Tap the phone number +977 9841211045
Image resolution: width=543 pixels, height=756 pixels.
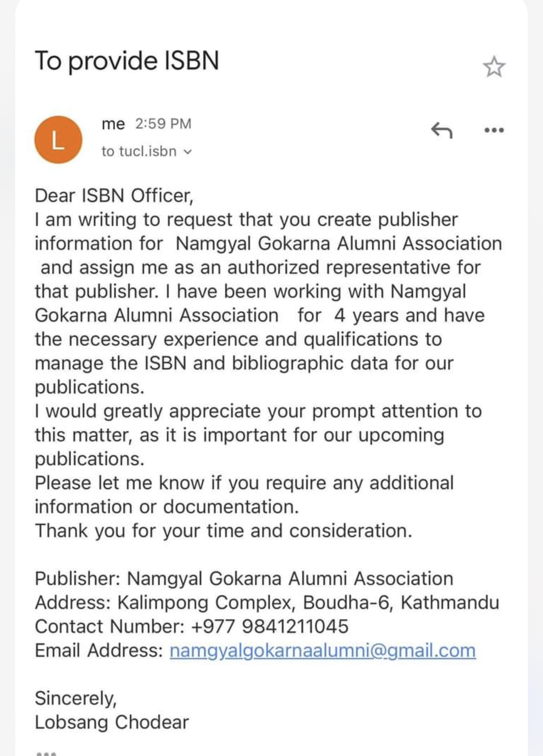tap(270, 627)
